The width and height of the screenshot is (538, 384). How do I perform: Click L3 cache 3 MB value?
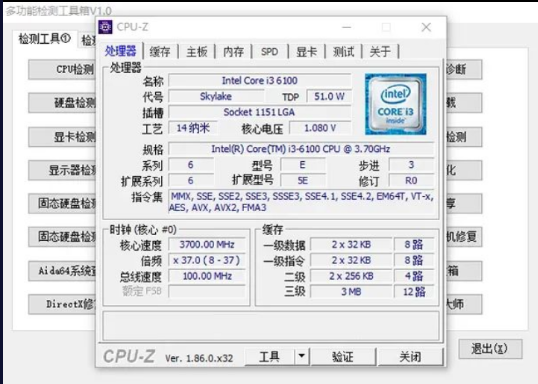(x=351, y=292)
